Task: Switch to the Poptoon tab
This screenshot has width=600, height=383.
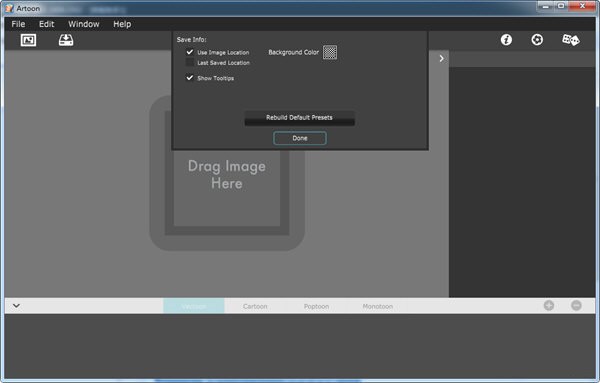Action: click(316, 306)
